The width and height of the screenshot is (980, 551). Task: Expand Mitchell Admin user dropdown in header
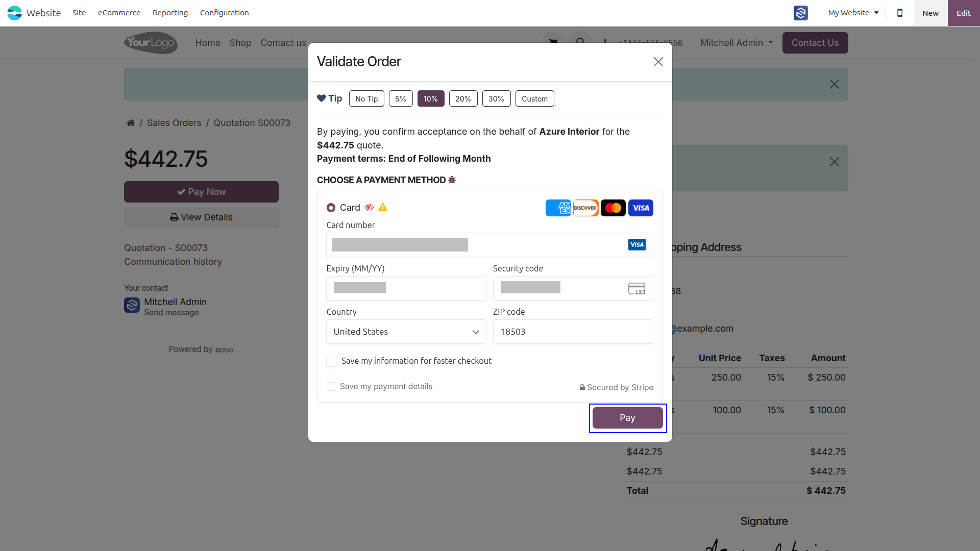[737, 43]
